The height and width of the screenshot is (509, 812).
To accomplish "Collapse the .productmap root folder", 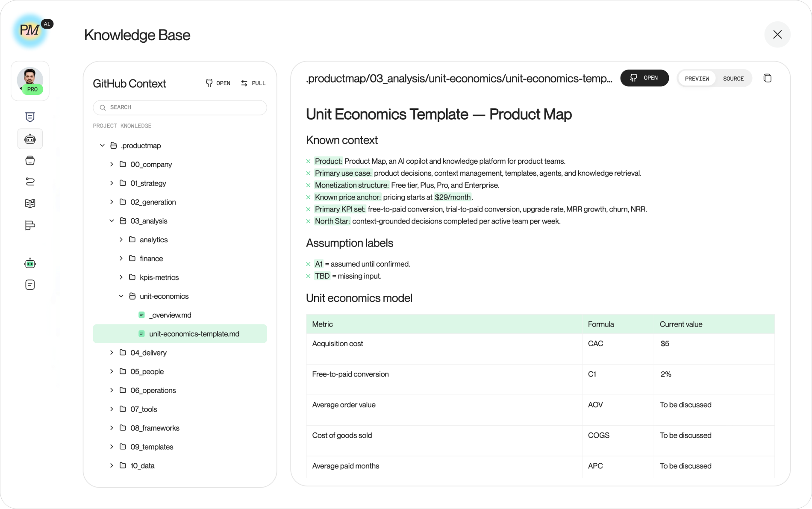I will click(103, 146).
